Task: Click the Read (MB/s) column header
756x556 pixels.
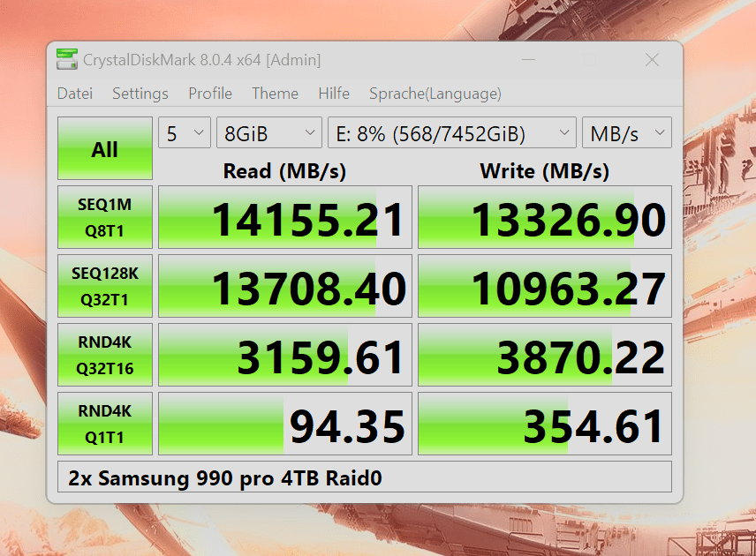Action: tap(284, 171)
